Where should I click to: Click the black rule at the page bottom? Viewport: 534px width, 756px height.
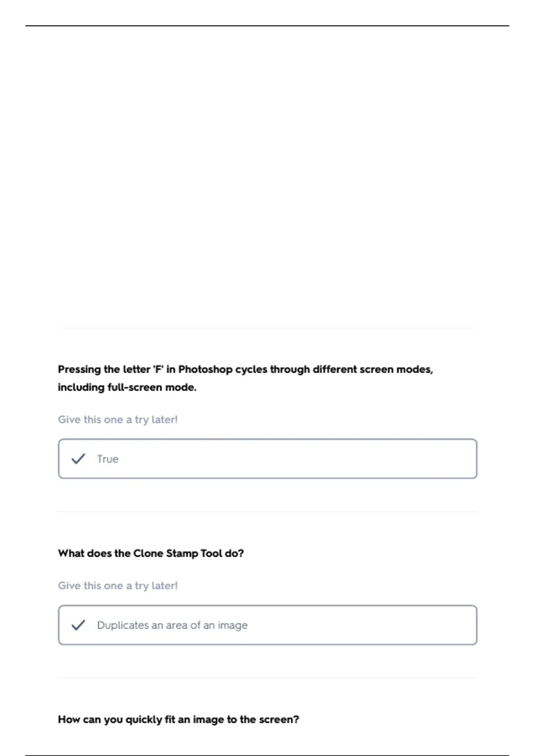click(267, 755)
